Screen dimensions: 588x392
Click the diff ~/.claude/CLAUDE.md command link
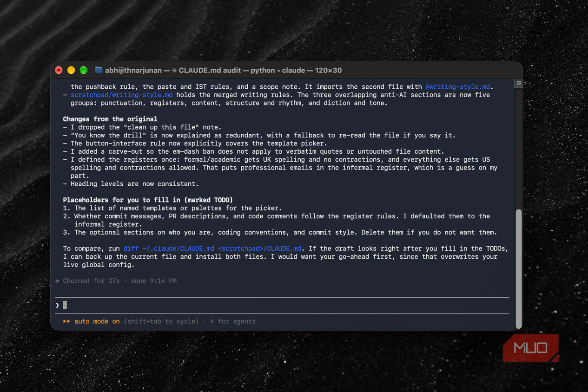point(212,248)
